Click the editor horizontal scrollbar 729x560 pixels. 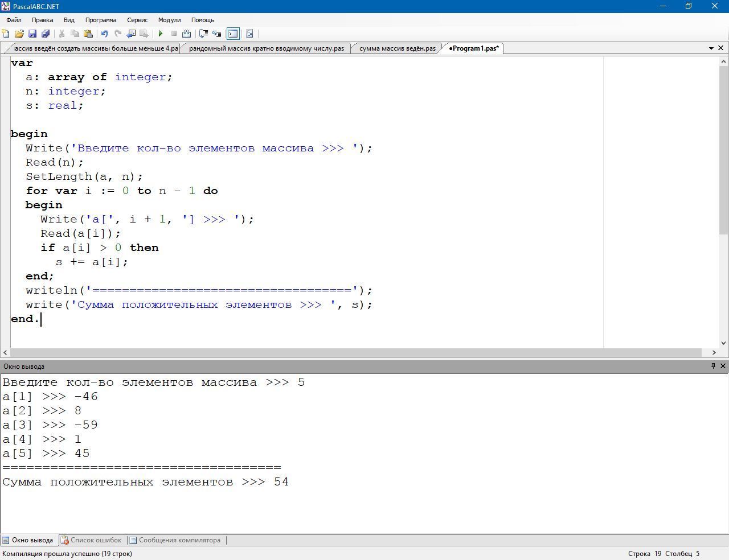(356, 353)
